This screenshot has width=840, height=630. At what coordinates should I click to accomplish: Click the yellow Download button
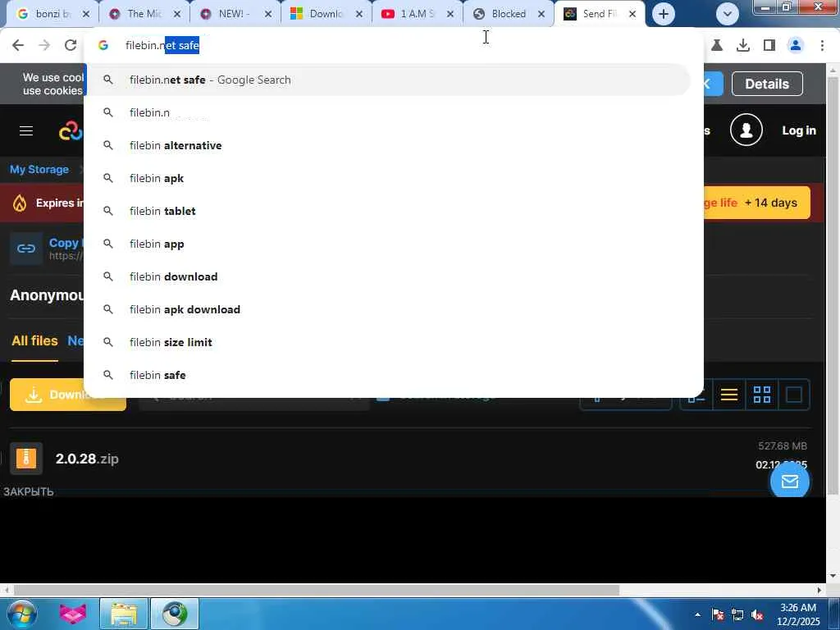coord(68,395)
